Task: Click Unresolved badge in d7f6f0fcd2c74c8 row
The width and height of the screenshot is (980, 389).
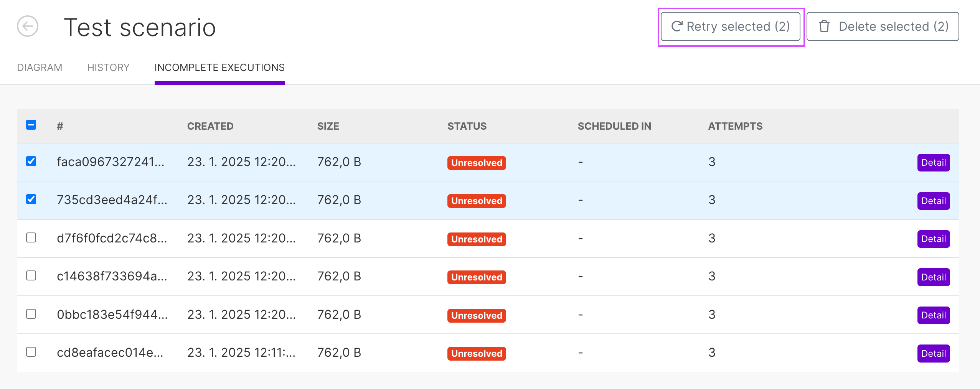Action: point(477,239)
